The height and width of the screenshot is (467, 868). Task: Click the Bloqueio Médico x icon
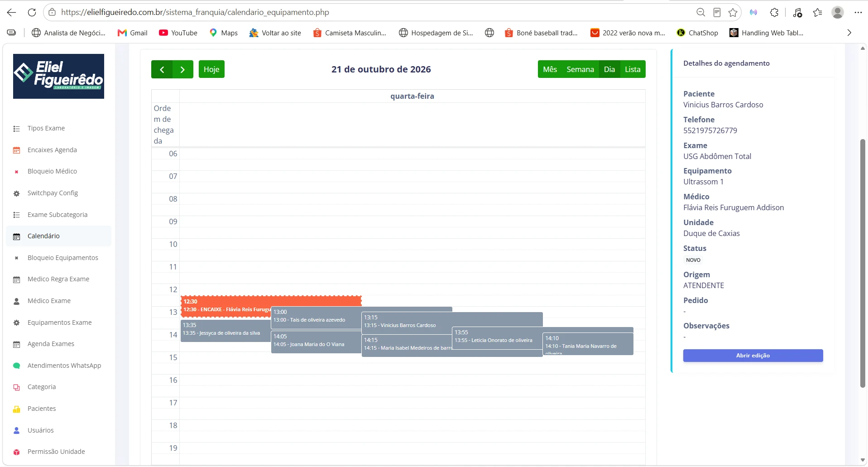coord(17,172)
